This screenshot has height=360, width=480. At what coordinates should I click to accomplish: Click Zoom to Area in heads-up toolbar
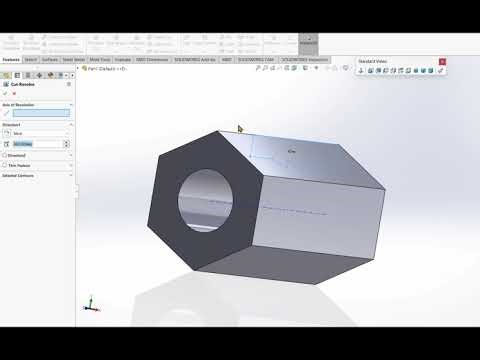pyautogui.click(x=265, y=68)
